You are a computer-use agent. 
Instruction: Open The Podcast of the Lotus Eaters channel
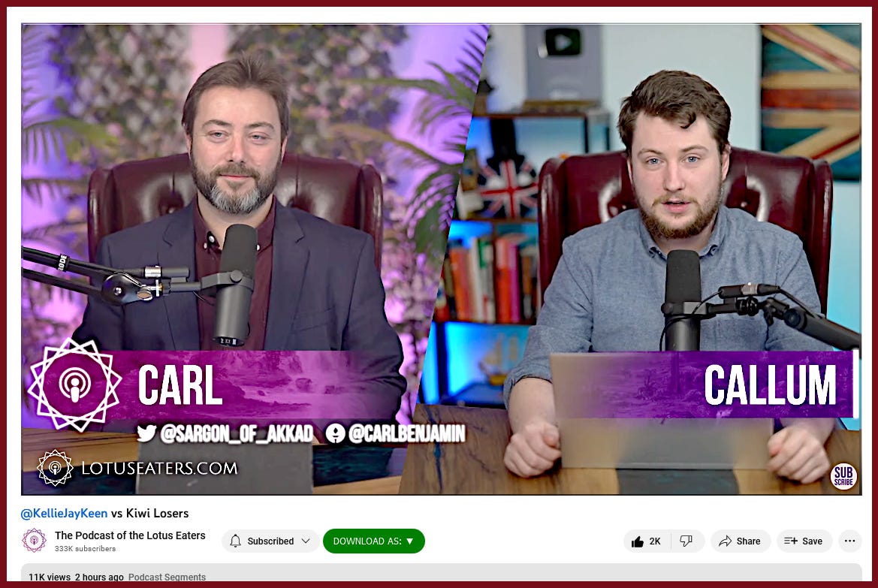[x=130, y=535]
